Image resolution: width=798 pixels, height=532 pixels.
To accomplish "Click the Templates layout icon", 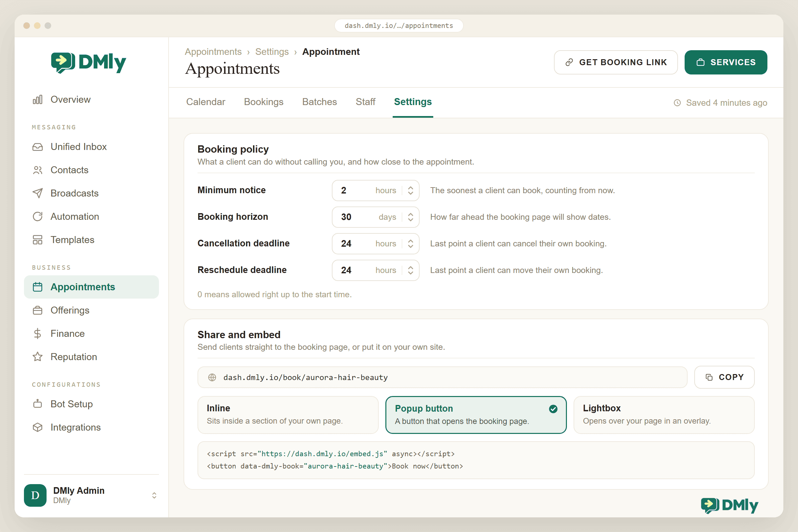I will (x=38, y=240).
